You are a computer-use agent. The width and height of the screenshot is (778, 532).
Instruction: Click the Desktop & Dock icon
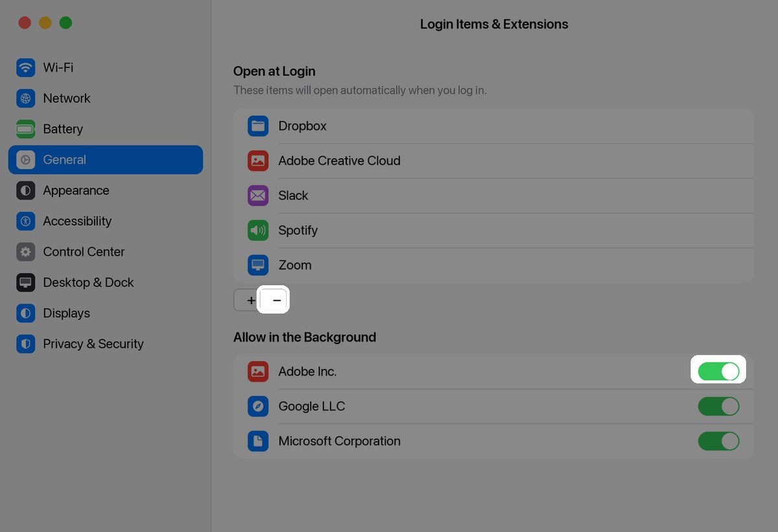[x=25, y=283]
